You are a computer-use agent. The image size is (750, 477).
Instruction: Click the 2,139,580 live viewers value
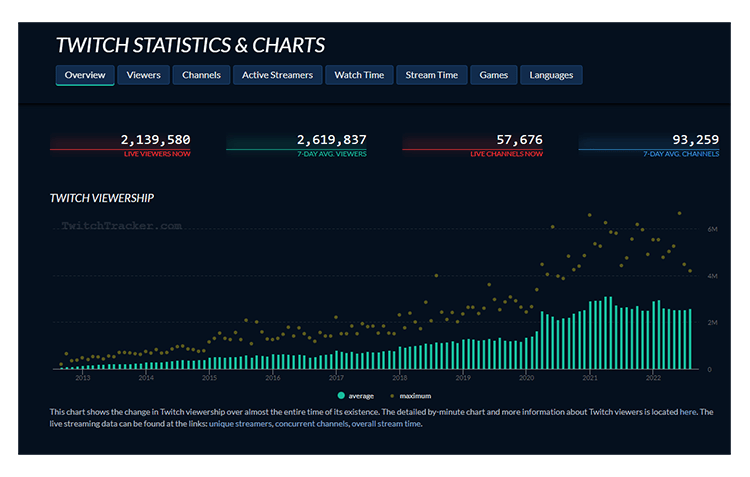(155, 140)
